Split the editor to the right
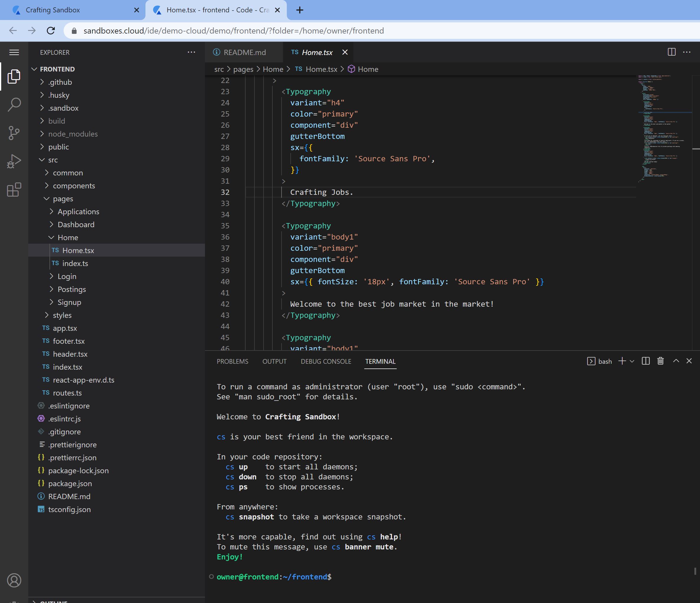 coord(671,52)
